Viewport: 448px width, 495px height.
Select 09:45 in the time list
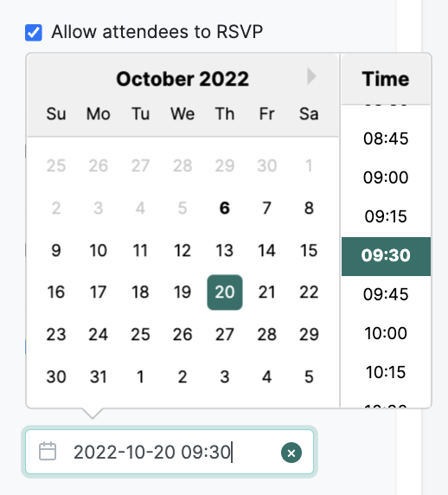click(x=386, y=294)
